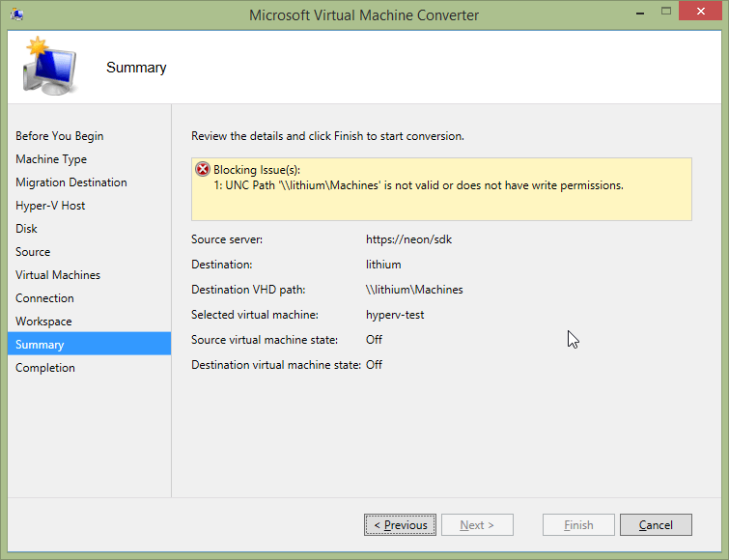Click Source virtual machine state Off value
This screenshot has width=729, height=560.
click(374, 340)
